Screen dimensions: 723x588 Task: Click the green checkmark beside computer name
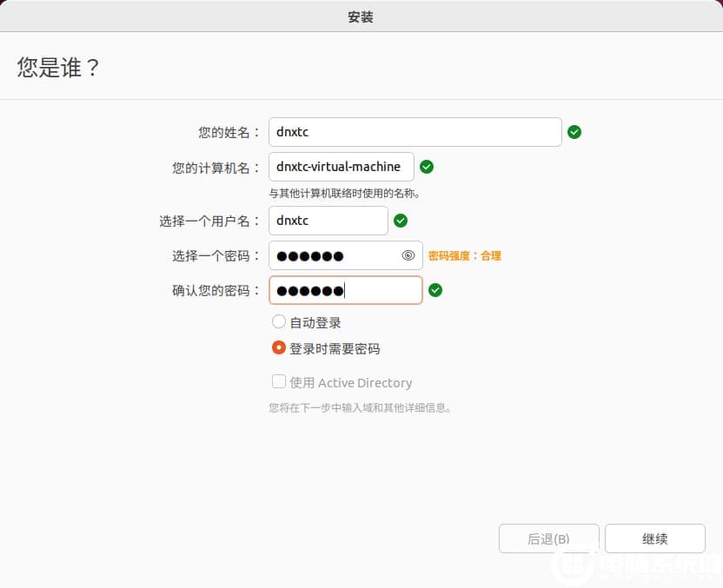tap(427, 166)
